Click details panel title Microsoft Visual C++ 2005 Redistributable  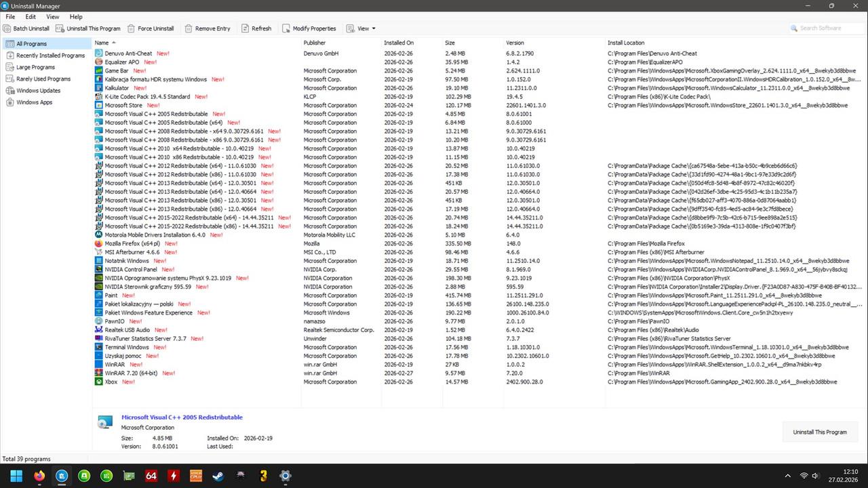click(182, 418)
